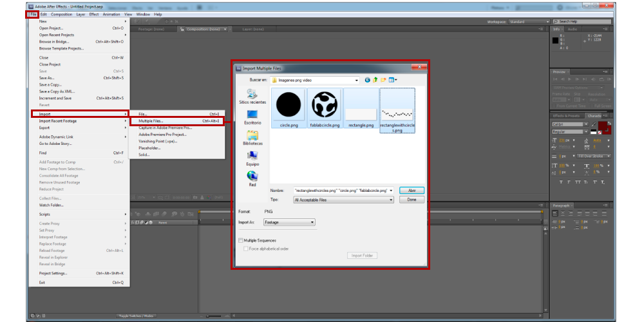
Task: Click the Done button
Action: [412, 200]
